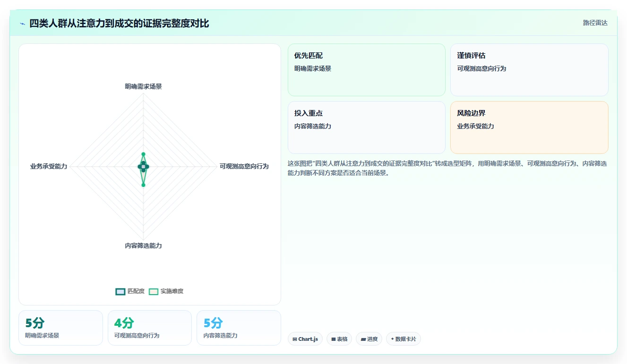This screenshot has width=627, height=364.
Task: Click the 明确需求场景 radar axis label
Action: (144, 86)
